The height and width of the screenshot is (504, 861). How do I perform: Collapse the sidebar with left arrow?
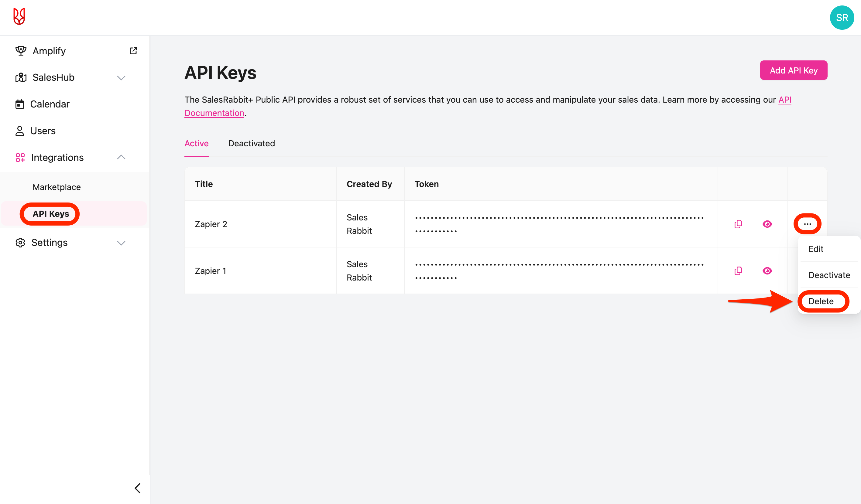coord(138,488)
